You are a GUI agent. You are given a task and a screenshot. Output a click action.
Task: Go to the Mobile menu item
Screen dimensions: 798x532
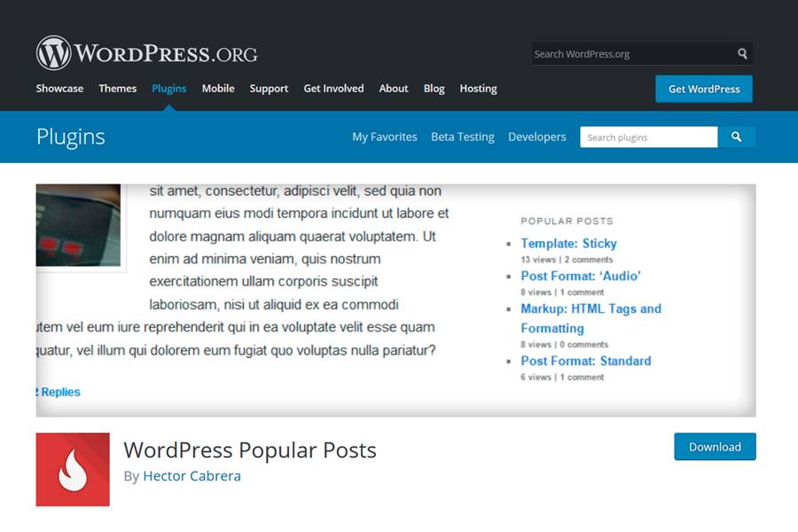coord(218,89)
